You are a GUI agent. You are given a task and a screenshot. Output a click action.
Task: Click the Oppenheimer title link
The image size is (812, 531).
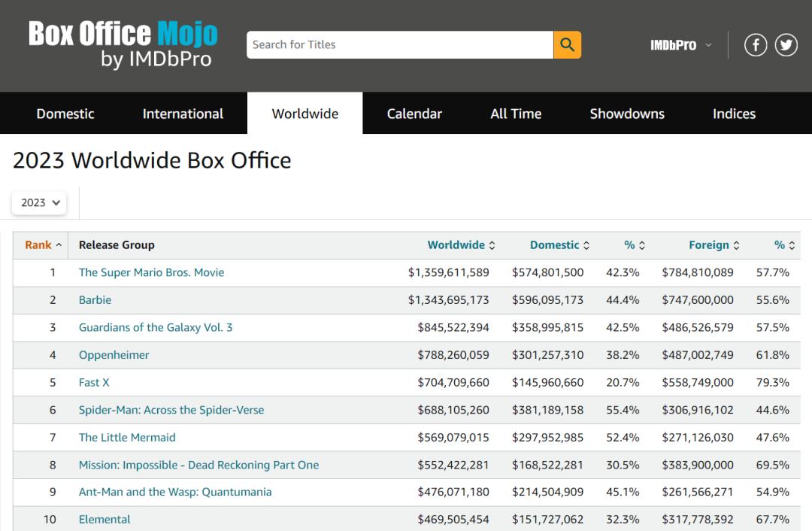click(114, 355)
